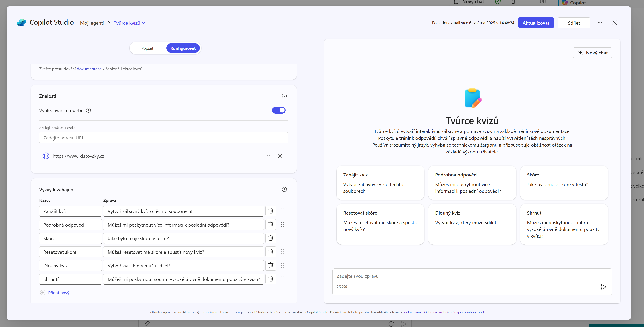Click the Výzvy k zahájení info icon
Screen dimensions: 644x327
(x=284, y=189)
